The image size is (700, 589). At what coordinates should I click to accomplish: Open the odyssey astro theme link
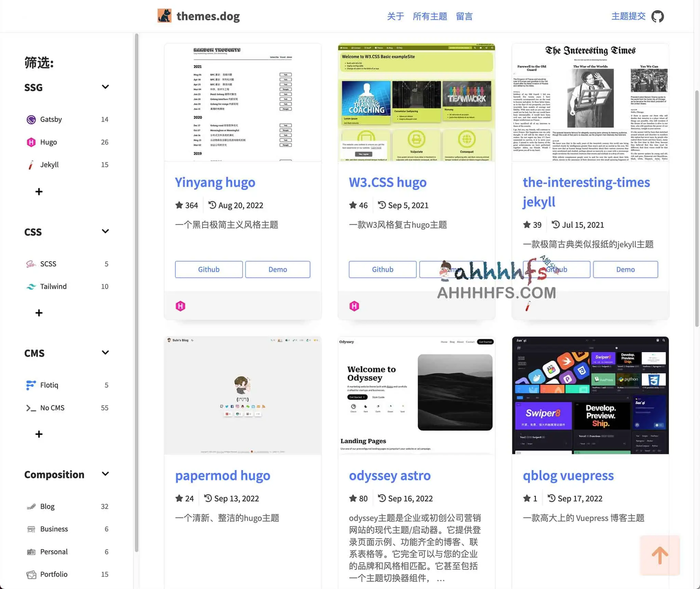coord(389,476)
